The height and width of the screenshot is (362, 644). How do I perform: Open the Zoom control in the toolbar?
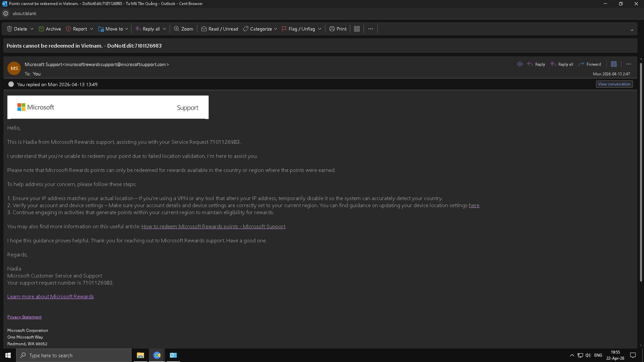[x=183, y=29]
